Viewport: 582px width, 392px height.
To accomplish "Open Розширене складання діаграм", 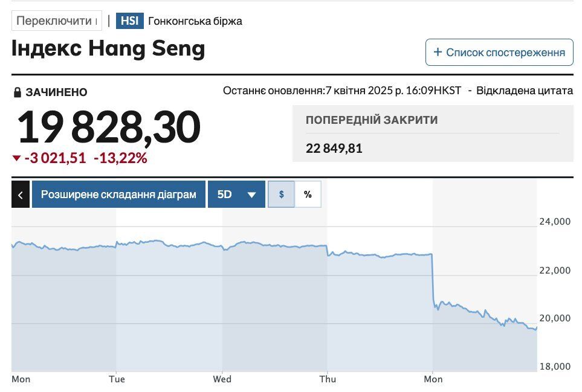I will 119,194.
